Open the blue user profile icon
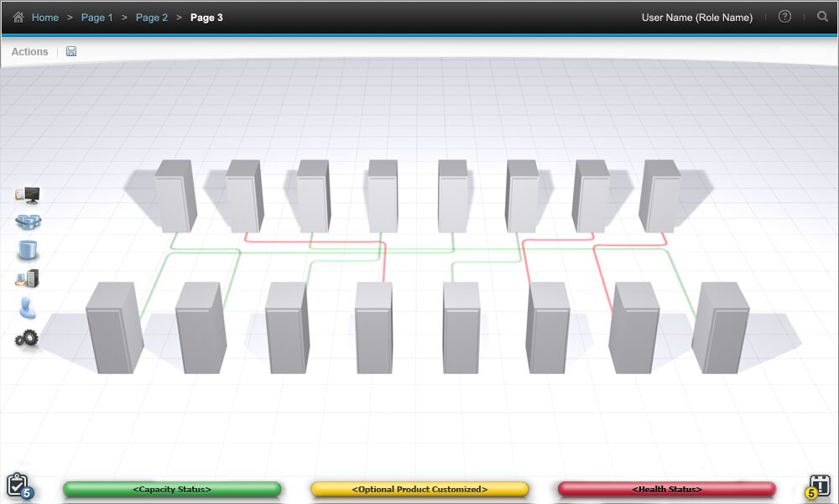The width and height of the screenshot is (839, 504). 28,308
